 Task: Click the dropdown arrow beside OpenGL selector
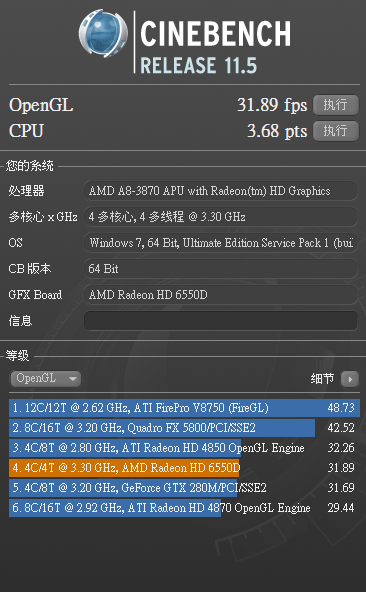73,379
